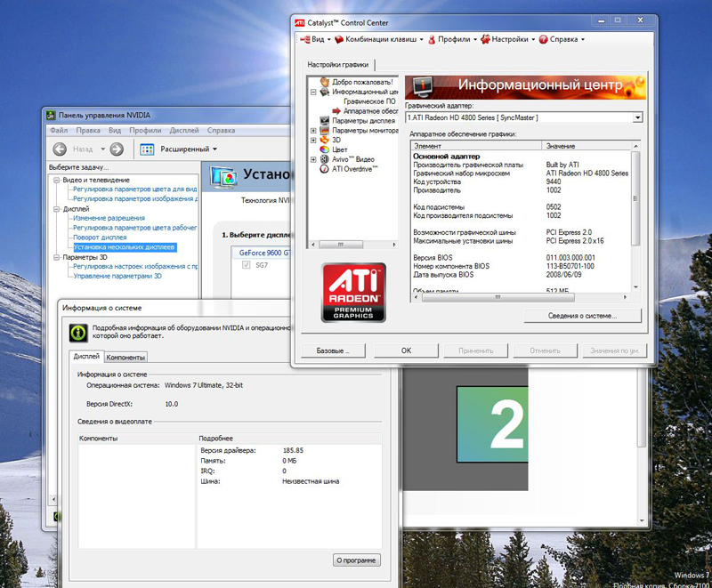
Task: Select the ATI Overdrive icon
Action: coord(325,169)
